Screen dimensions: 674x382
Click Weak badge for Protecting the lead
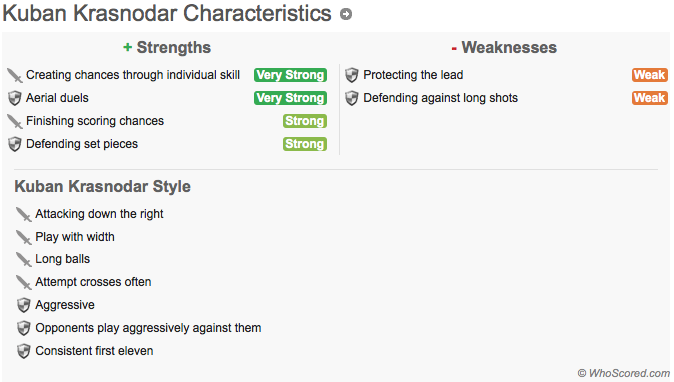point(649,75)
